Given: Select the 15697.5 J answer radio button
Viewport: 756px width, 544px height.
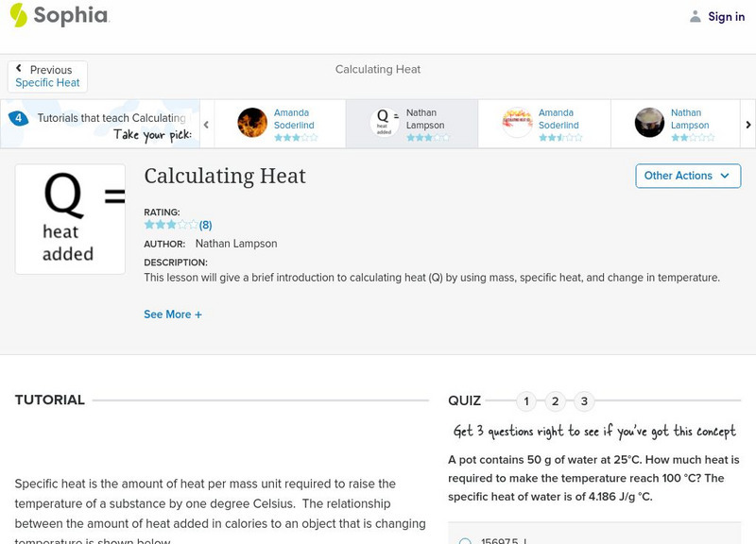Looking at the screenshot, I should click(465, 541).
